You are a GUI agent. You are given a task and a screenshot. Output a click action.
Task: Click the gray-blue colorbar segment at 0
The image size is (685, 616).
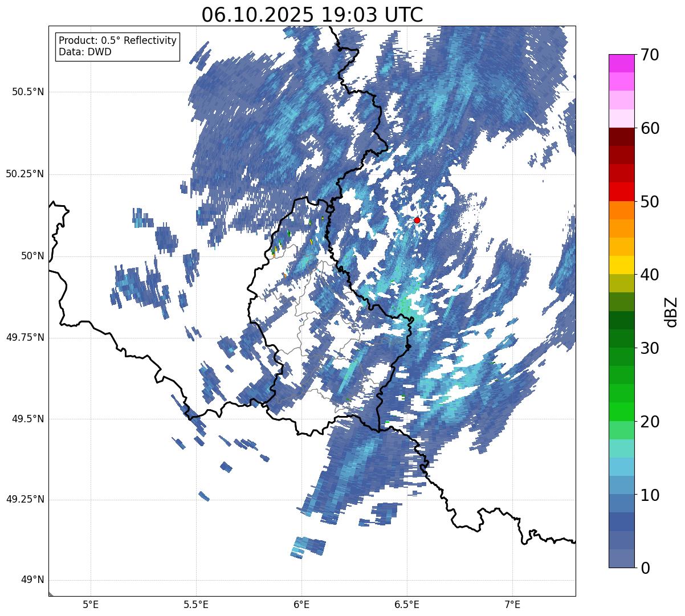[621, 558]
